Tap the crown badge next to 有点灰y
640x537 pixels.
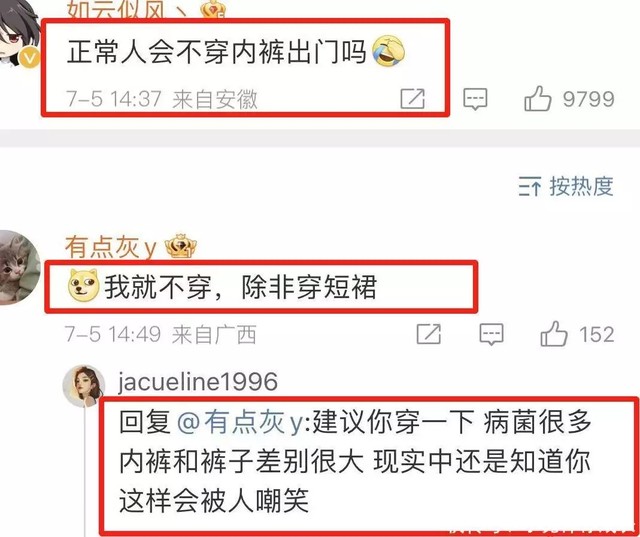pyautogui.click(x=180, y=246)
